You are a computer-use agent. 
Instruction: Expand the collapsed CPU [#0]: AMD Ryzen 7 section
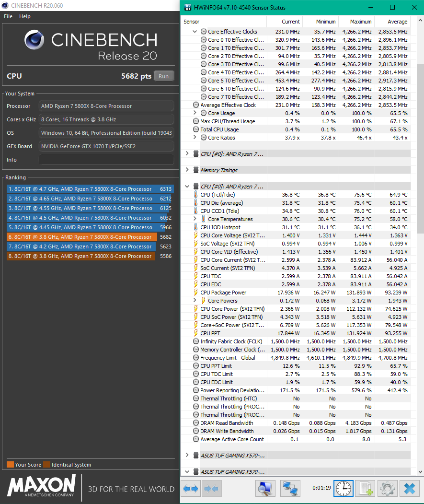tap(187, 153)
